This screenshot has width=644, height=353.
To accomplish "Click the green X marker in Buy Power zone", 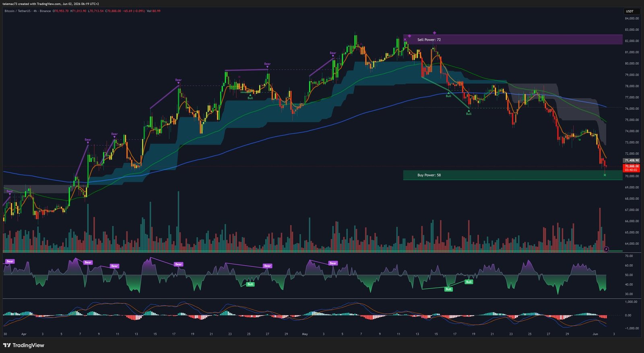I will coord(605,175).
